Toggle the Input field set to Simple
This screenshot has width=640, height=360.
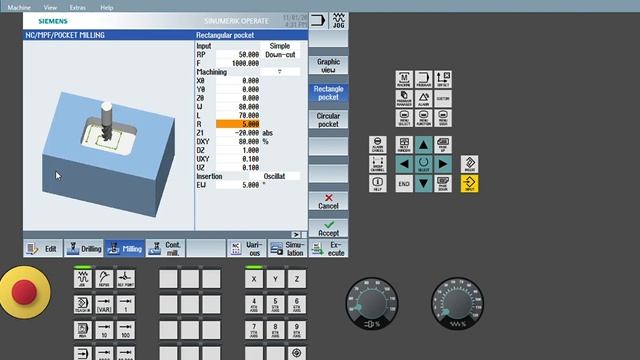point(280,46)
